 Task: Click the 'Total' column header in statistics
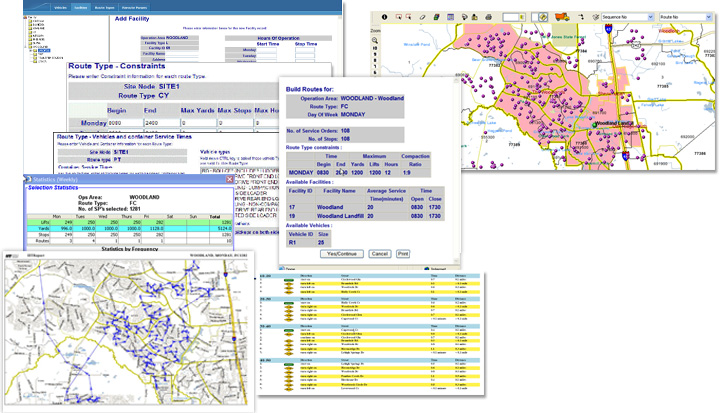pos(214,217)
